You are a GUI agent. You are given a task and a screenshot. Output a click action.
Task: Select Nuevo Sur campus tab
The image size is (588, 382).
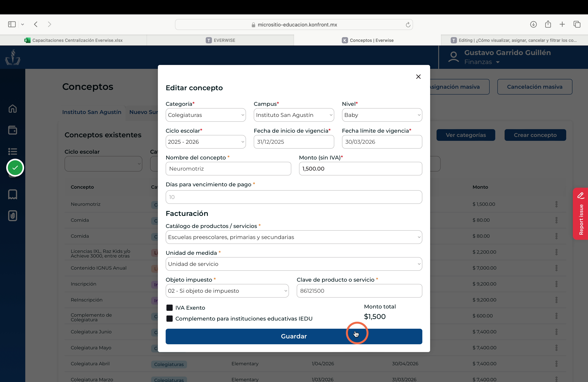(143, 112)
